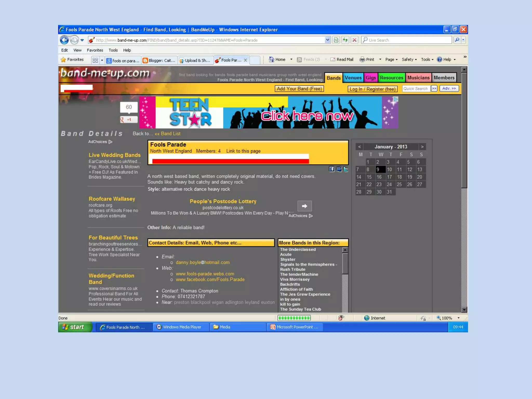Switch to the Venues tab

pos(353,78)
